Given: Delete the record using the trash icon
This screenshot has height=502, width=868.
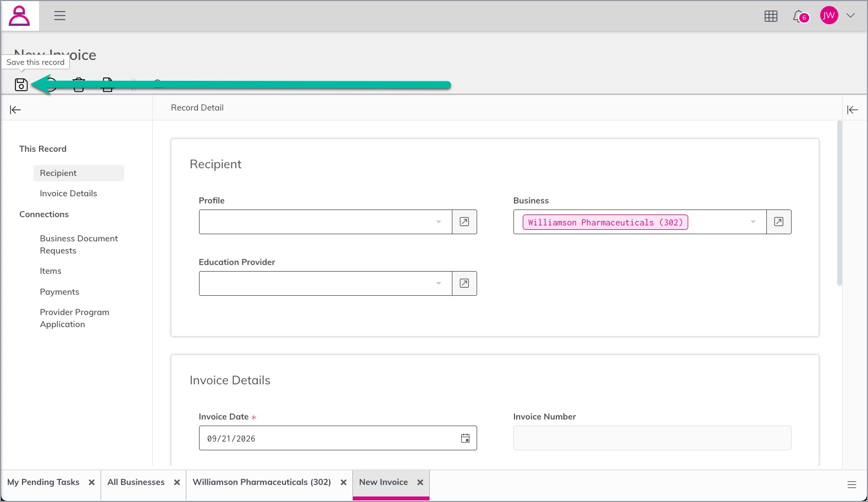Looking at the screenshot, I should 79,85.
